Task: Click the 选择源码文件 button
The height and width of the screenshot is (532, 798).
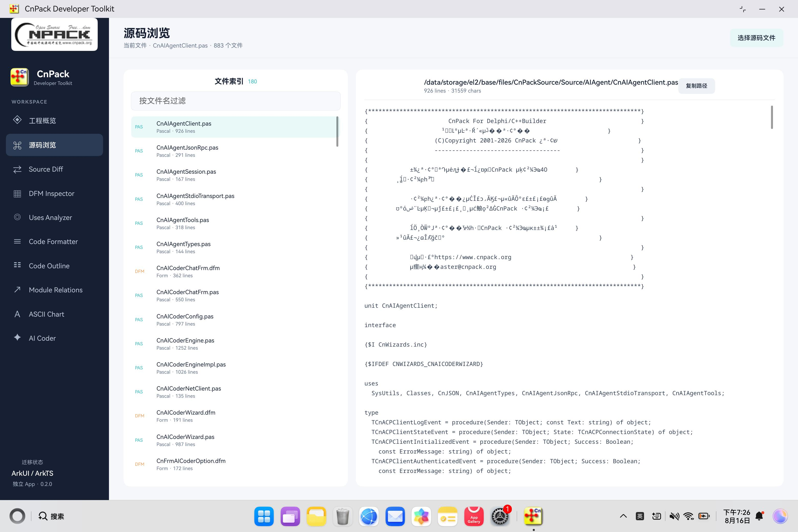Action: (756, 38)
